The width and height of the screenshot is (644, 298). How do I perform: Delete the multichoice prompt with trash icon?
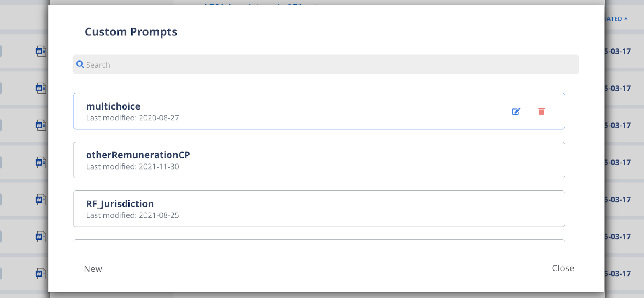tap(541, 111)
